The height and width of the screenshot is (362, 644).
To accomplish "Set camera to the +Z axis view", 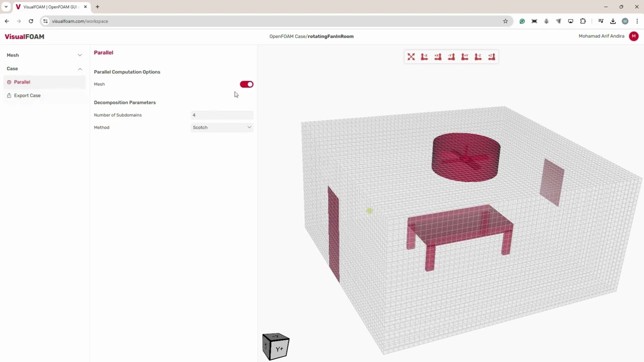I will [x=492, y=57].
